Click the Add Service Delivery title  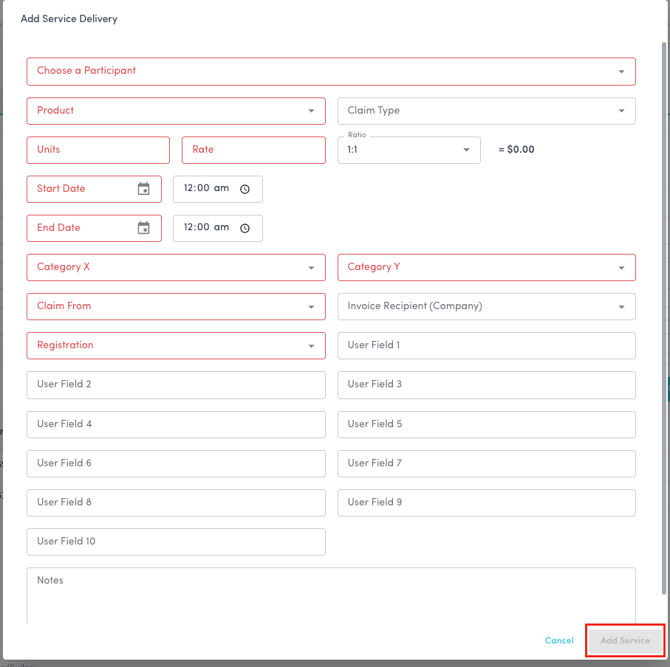click(69, 19)
